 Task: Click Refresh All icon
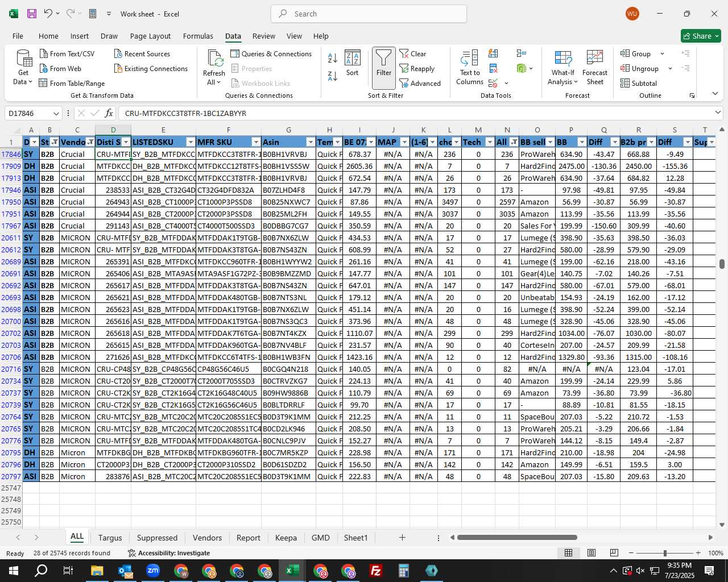tap(214, 58)
